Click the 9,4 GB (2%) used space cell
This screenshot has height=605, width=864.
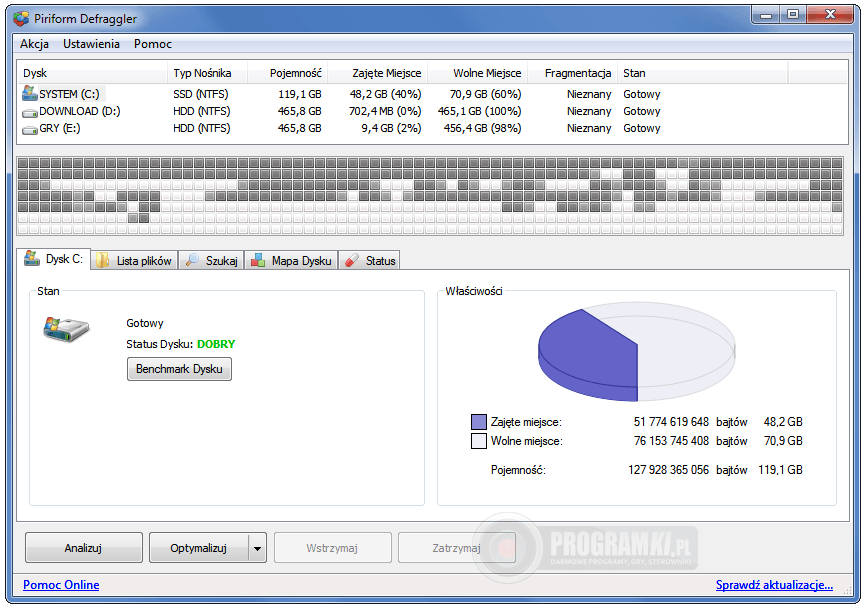coord(391,128)
